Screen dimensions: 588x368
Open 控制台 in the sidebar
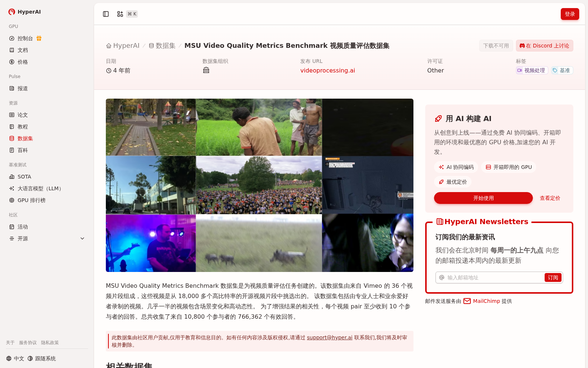pyautogui.click(x=25, y=38)
